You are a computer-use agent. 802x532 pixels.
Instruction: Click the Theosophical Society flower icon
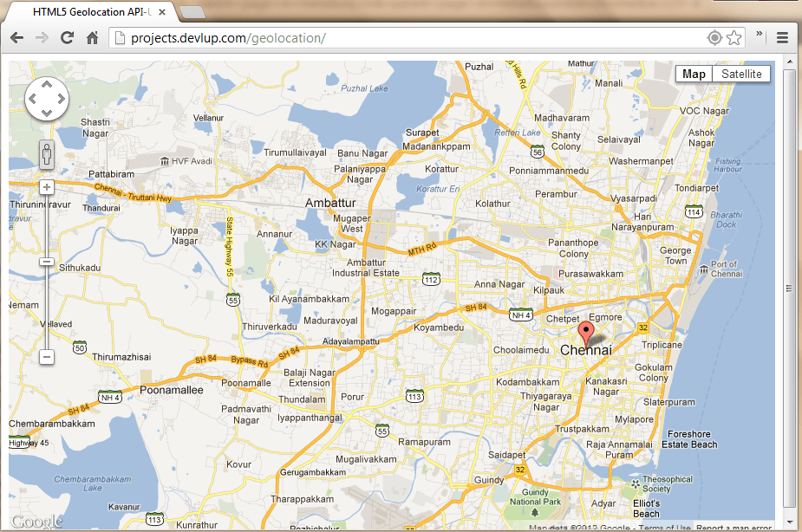pos(635,483)
